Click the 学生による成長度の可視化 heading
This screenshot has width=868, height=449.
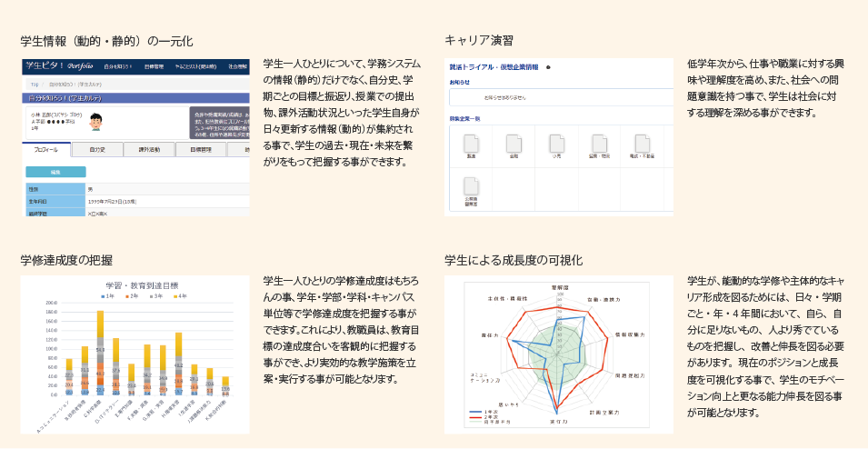click(514, 260)
